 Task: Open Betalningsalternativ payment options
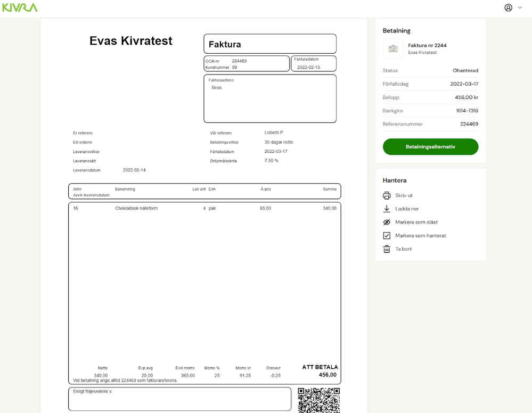pos(431,146)
